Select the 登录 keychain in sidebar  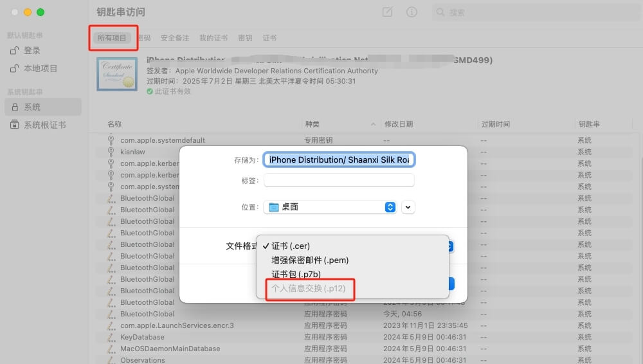43,50
